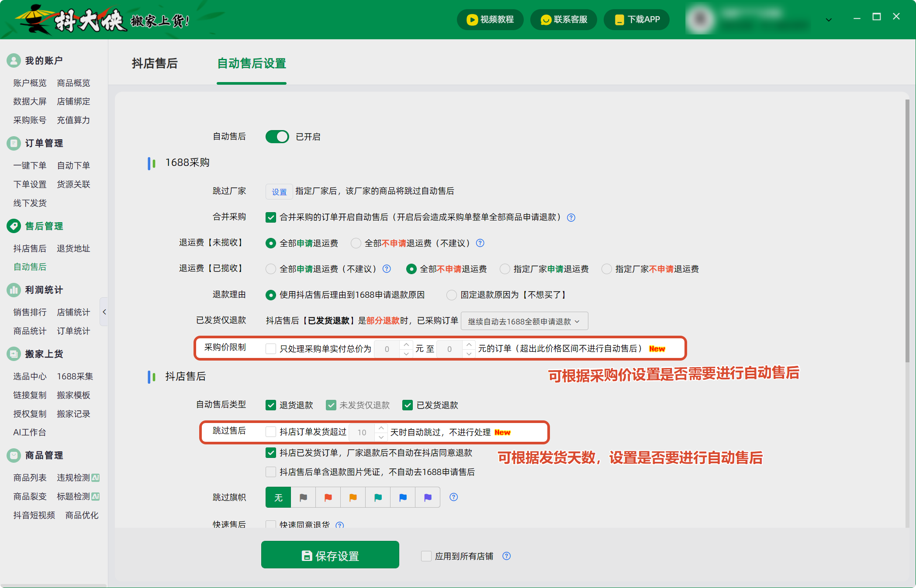This screenshot has width=916, height=588.
Task: Toggle 退货退款 checkbox
Action: [271, 405]
